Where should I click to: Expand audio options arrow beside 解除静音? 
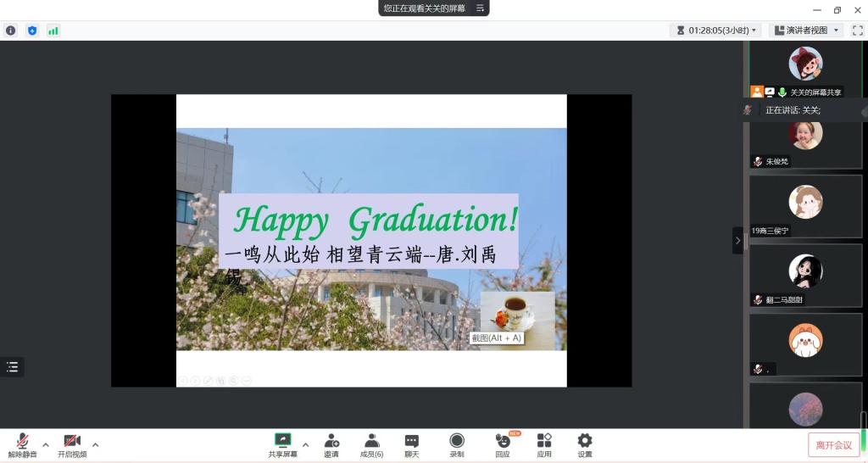[46, 444]
